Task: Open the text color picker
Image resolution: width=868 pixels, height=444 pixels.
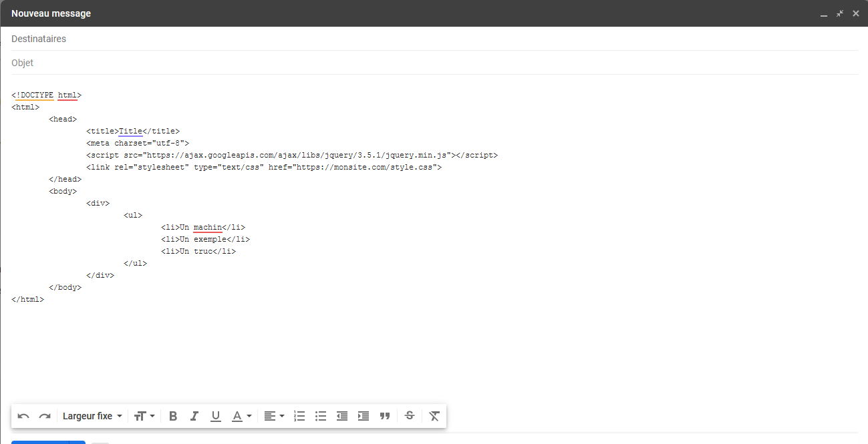Action: 241,416
